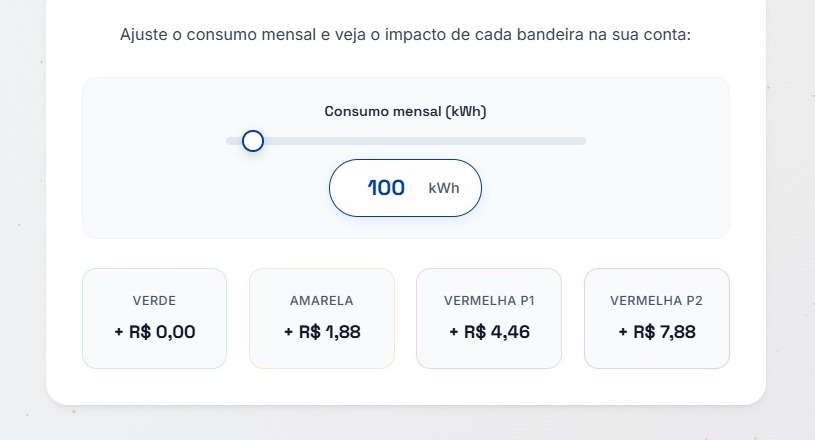
Task: Click the "+ R$ 7,88" amount
Action: [657, 332]
